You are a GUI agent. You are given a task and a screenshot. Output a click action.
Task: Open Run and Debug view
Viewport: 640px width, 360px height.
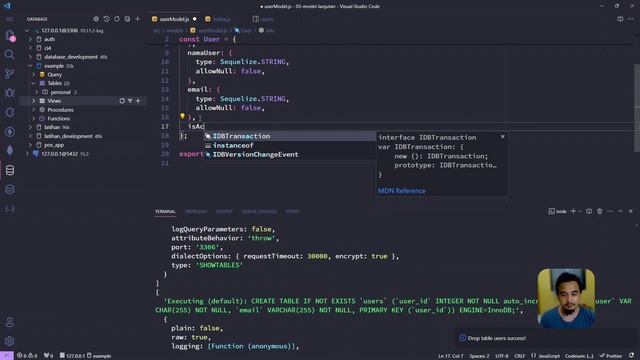pyautogui.click(x=9, y=93)
